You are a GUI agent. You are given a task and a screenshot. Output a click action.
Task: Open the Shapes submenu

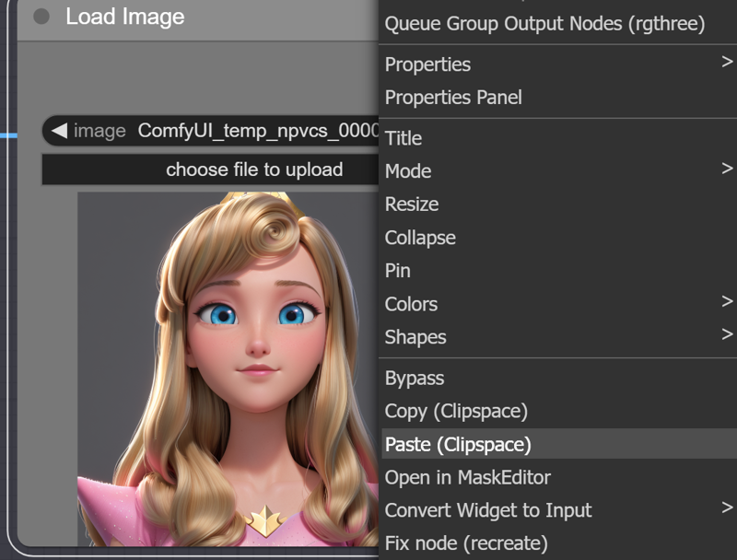tap(415, 336)
